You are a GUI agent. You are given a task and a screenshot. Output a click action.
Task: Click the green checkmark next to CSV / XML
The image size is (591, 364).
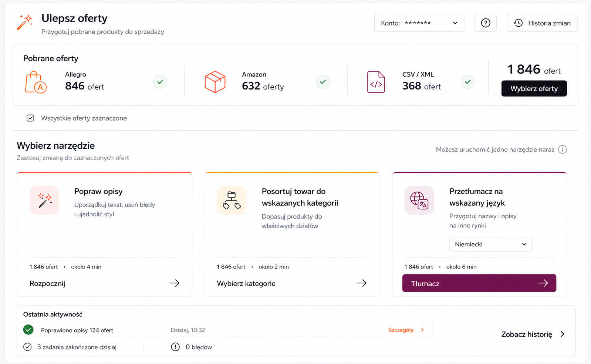(x=468, y=82)
